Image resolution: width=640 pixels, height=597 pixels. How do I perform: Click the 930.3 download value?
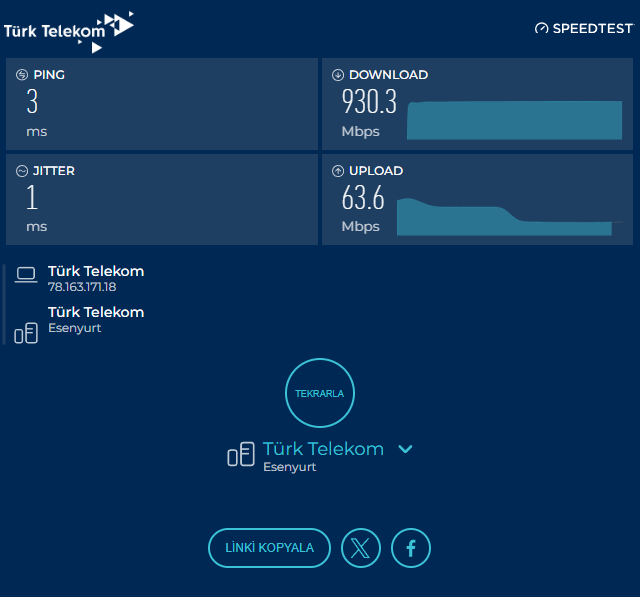(x=369, y=102)
